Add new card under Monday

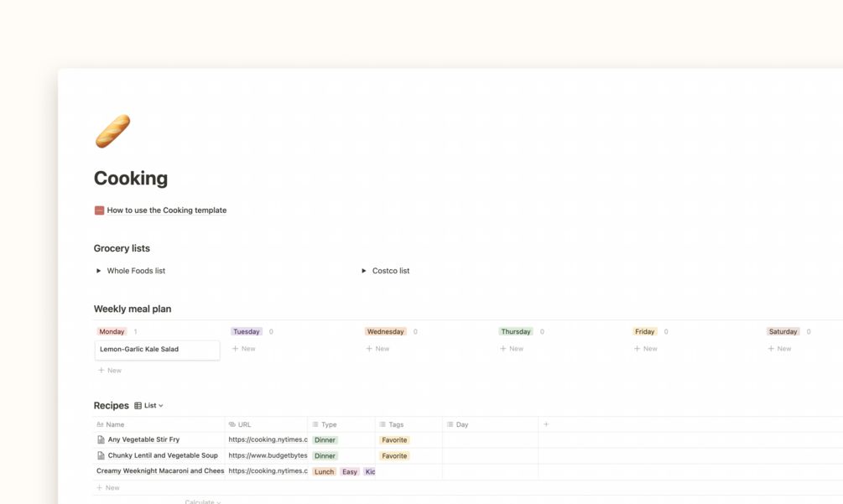[x=110, y=370]
